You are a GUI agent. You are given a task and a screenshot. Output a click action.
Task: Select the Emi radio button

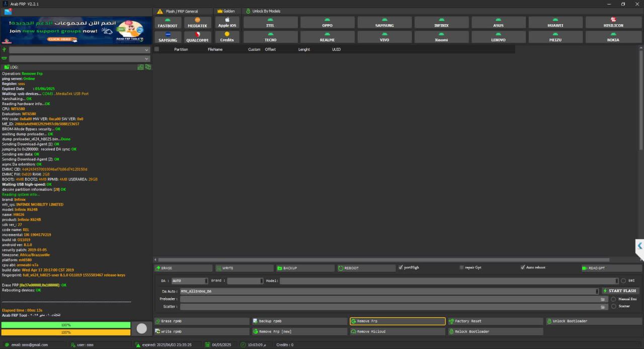pos(624,281)
